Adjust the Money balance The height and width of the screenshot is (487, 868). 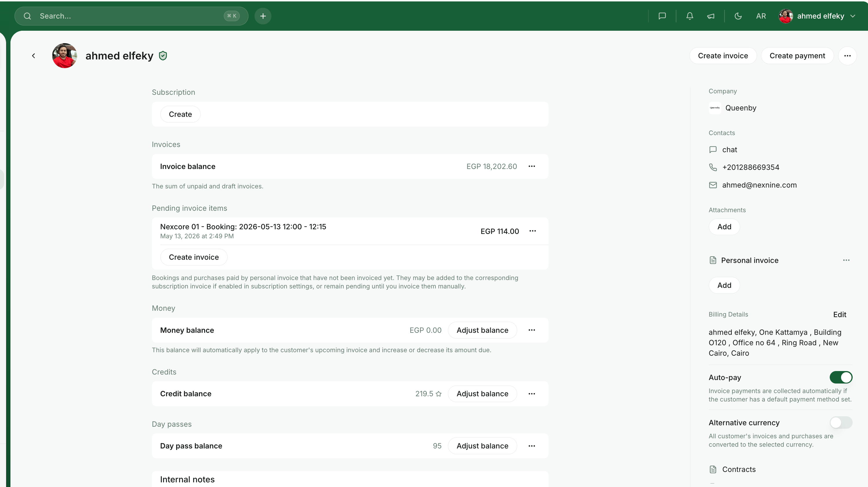482,330
